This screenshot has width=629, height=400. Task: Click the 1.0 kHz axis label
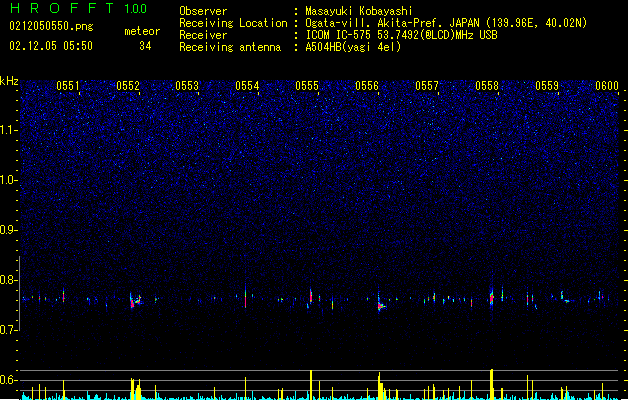coord(9,180)
